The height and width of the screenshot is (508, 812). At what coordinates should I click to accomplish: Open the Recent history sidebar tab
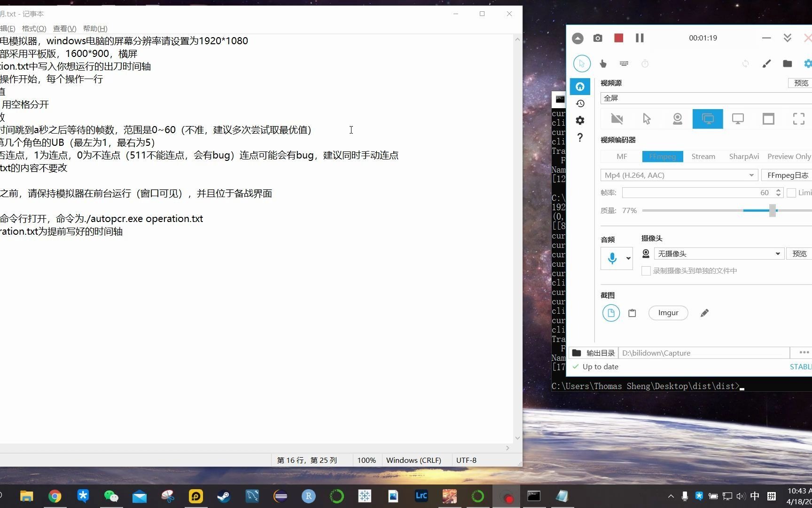point(580,103)
